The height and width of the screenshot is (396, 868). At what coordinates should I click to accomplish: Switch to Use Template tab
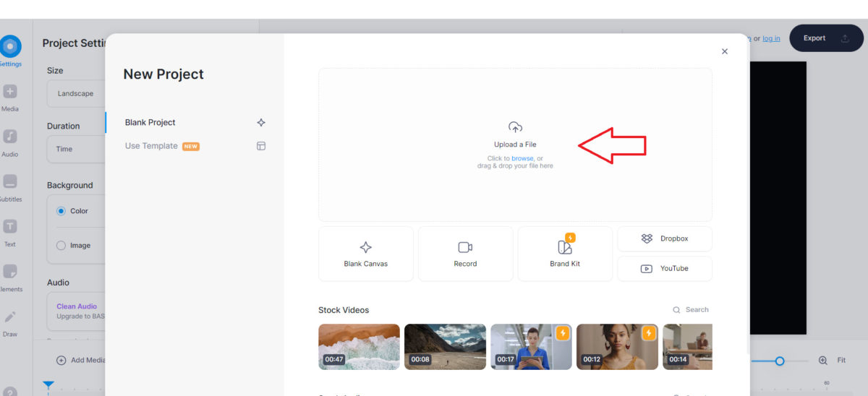(151, 146)
